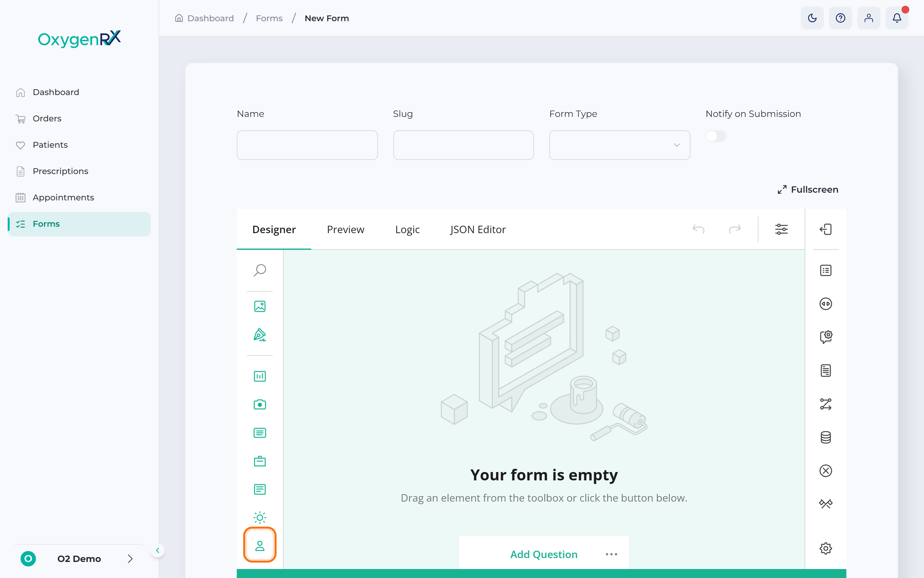Image resolution: width=924 pixels, height=578 pixels.
Task: Open Forms in the sidebar
Action: [79, 223]
